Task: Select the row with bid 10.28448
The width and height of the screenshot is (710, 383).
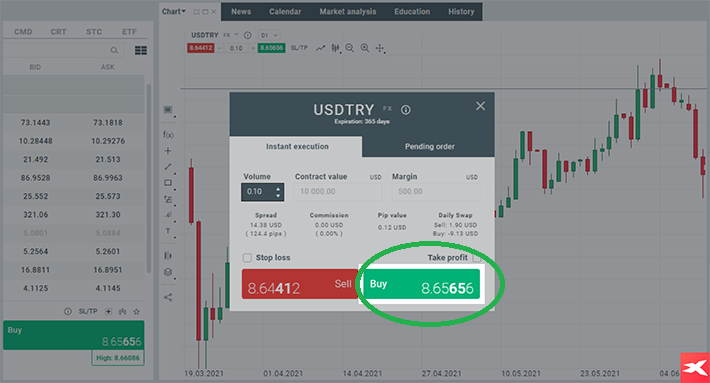Action: pyautogui.click(x=74, y=141)
